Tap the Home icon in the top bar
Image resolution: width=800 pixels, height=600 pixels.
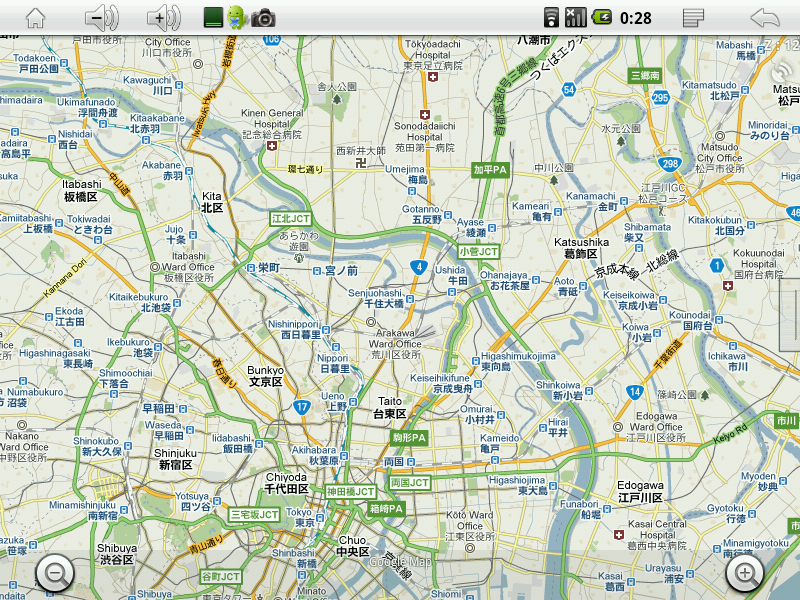pyautogui.click(x=36, y=18)
